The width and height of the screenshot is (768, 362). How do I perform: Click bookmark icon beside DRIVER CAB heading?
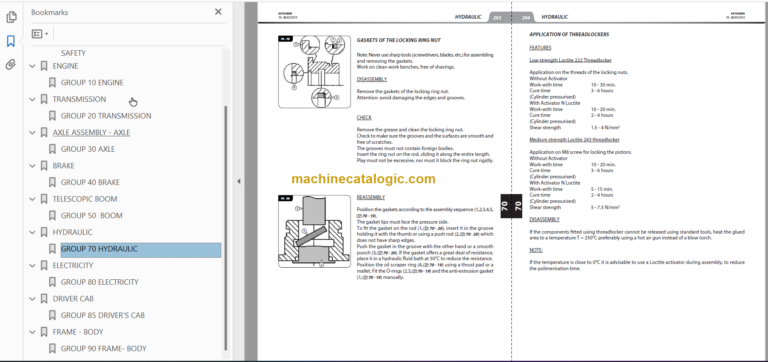point(44,299)
